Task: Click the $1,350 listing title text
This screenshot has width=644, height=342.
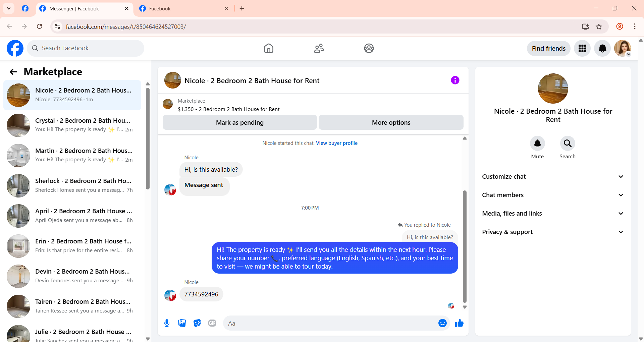Action: [x=229, y=109]
